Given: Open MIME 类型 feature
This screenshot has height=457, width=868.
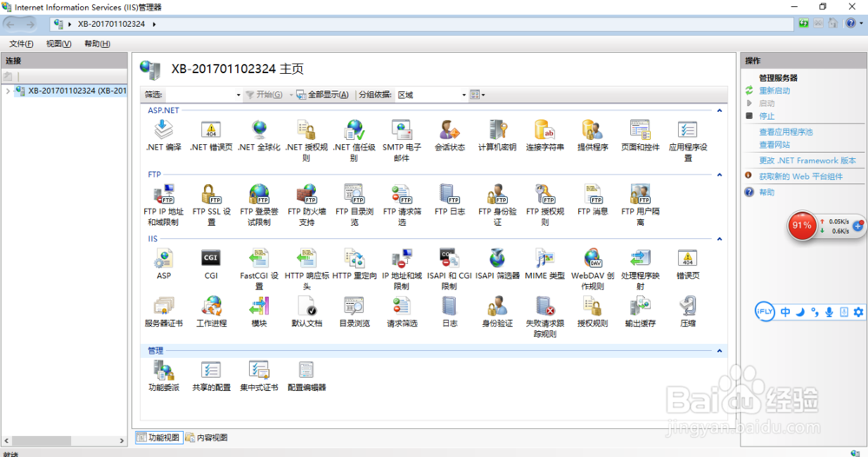Looking at the screenshot, I should tap(545, 263).
